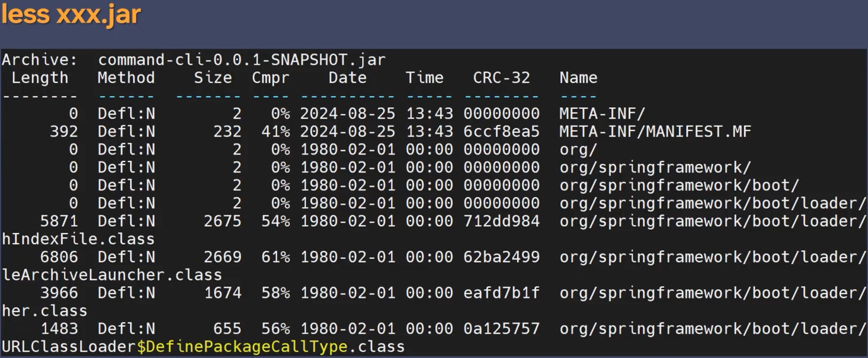Click the Time column header
This screenshot has width=868, height=358.
[x=424, y=78]
